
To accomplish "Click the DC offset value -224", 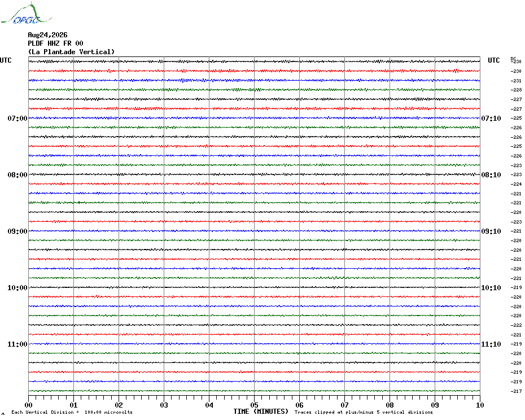I will pos(516,184).
